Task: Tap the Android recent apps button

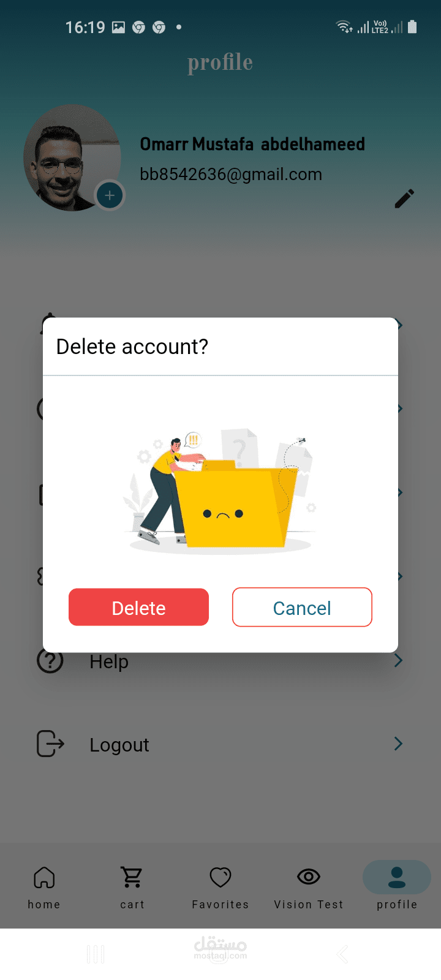Action: (96, 954)
